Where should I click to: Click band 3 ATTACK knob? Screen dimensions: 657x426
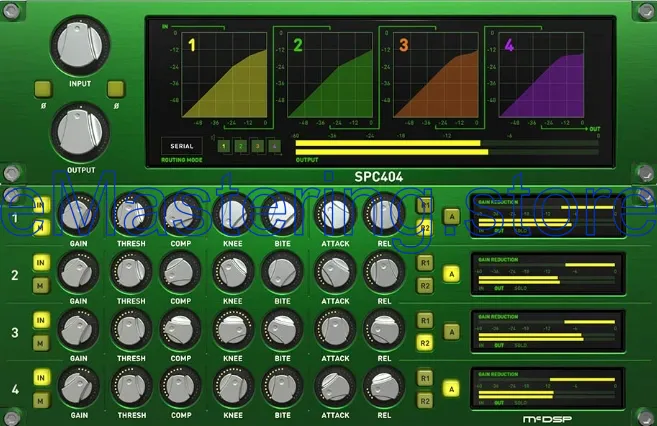(335, 330)
